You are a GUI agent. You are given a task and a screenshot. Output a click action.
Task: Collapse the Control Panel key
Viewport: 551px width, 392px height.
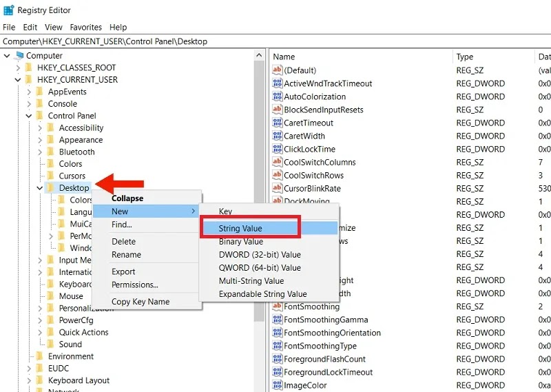click(29, 116)
